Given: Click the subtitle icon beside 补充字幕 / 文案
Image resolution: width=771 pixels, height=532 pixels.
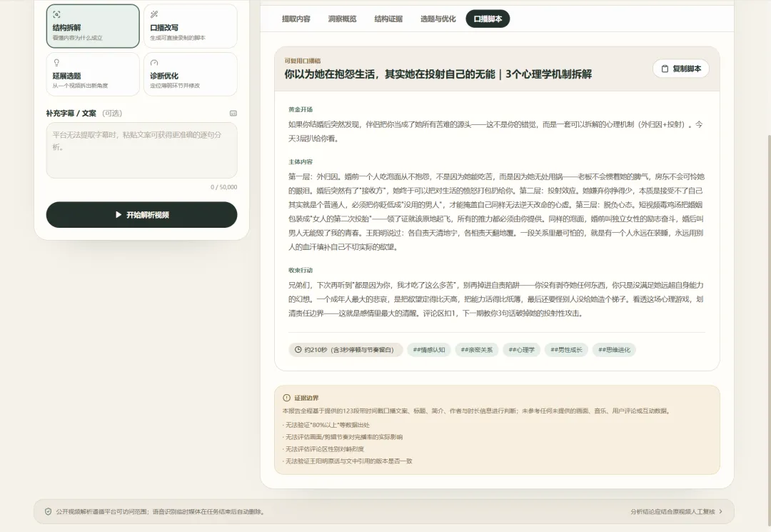Looking at the screenshot, I should tap(233, 113).
